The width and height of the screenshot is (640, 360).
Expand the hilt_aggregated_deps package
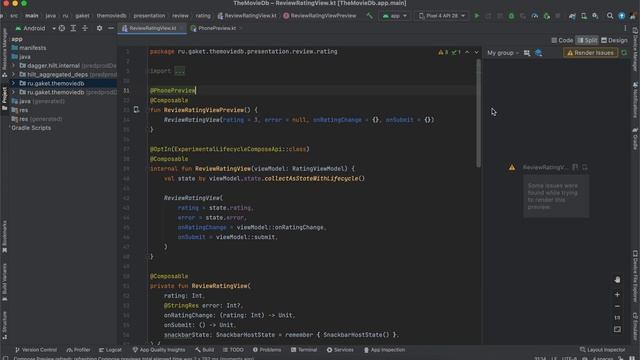13,74
